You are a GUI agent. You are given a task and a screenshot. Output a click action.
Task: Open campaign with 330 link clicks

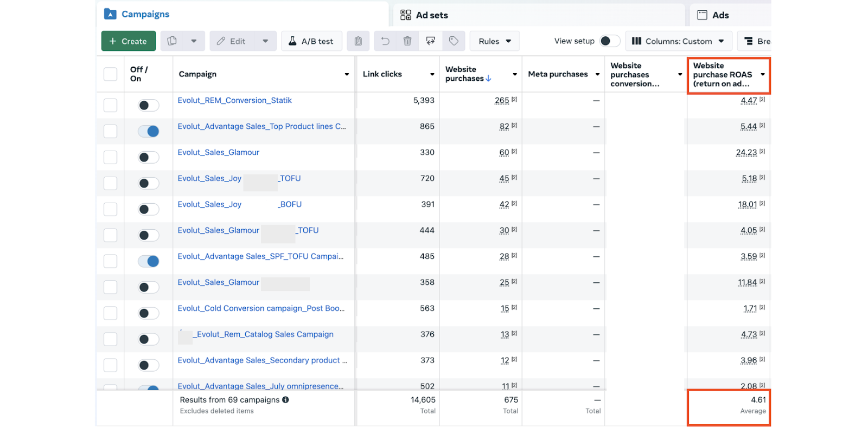point(218,152)
